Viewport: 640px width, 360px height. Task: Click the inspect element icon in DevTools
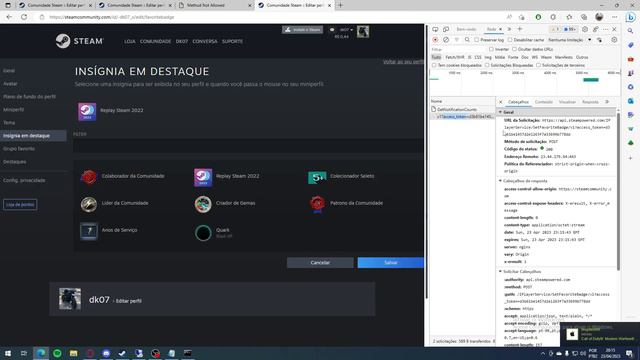coord(435,29)
